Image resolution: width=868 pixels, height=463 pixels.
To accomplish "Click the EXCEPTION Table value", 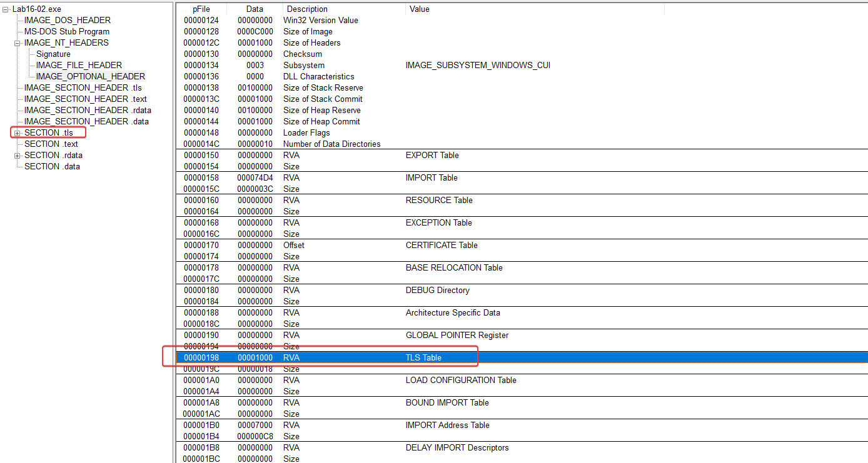I will 439,223.
